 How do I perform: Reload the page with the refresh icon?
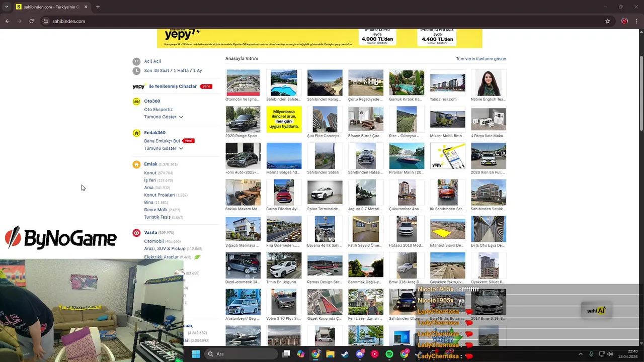(x=31, y=21)
